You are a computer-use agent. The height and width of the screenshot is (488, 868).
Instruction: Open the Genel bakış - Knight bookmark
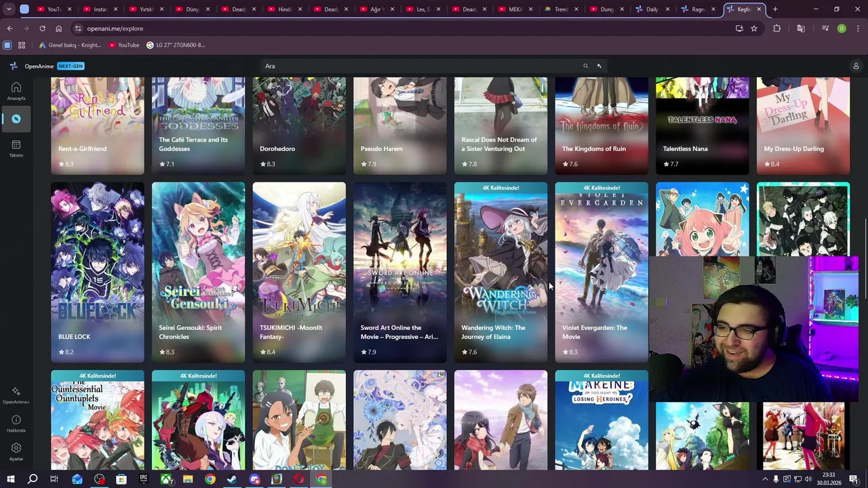click(70, 45)
